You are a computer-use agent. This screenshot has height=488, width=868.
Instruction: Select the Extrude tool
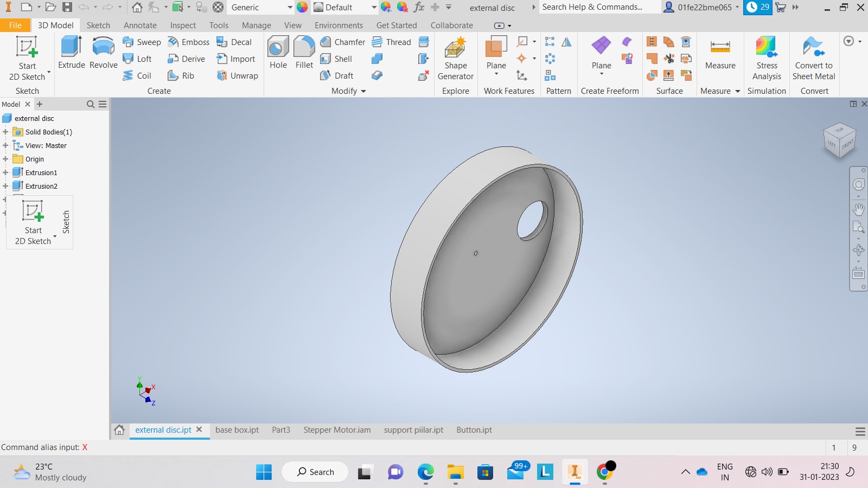coord(72,53)
